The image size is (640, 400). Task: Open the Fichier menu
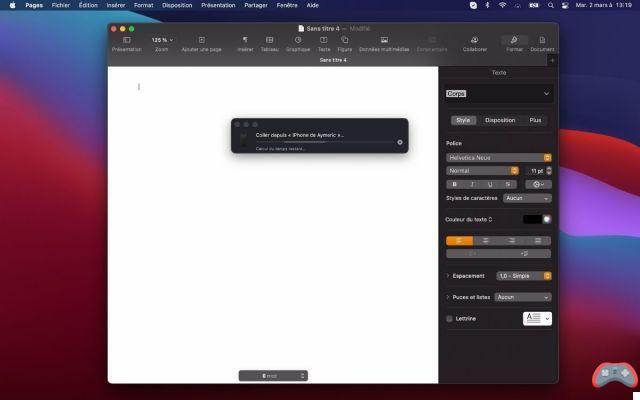[61, 5]
